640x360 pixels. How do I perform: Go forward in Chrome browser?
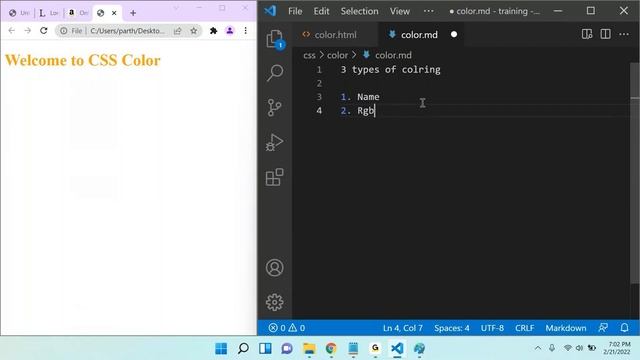click(x=27, y=31)
